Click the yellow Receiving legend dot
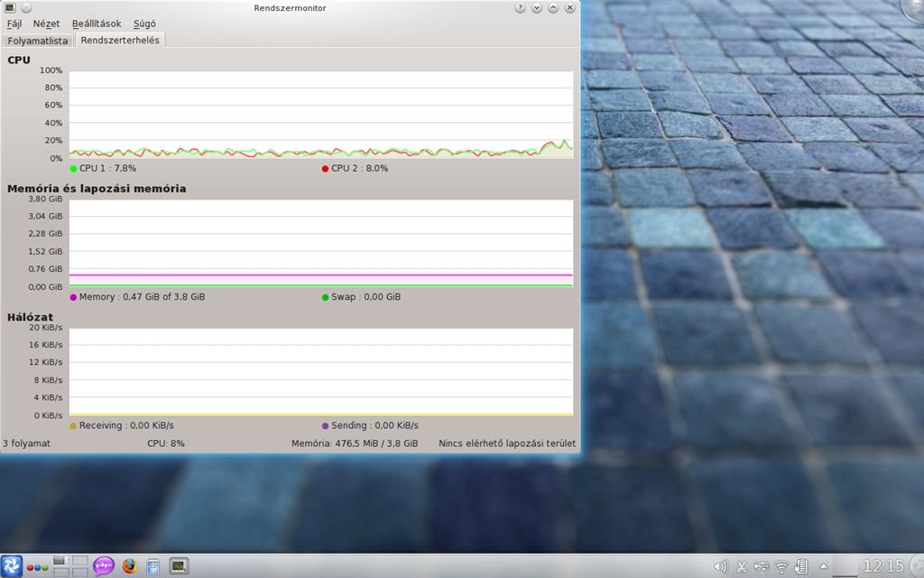 pyautogui.click(x=74, y=426)
